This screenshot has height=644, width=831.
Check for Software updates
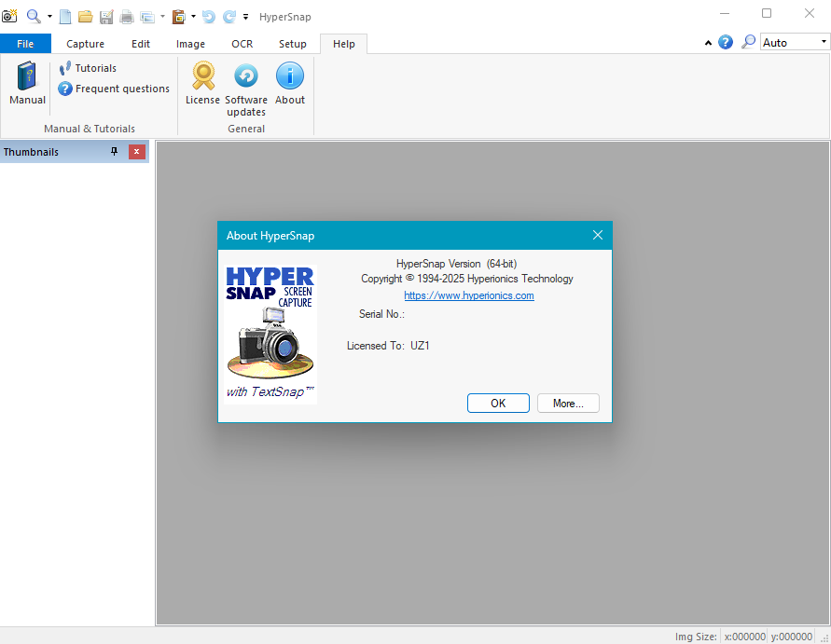[x=246, y=89]
